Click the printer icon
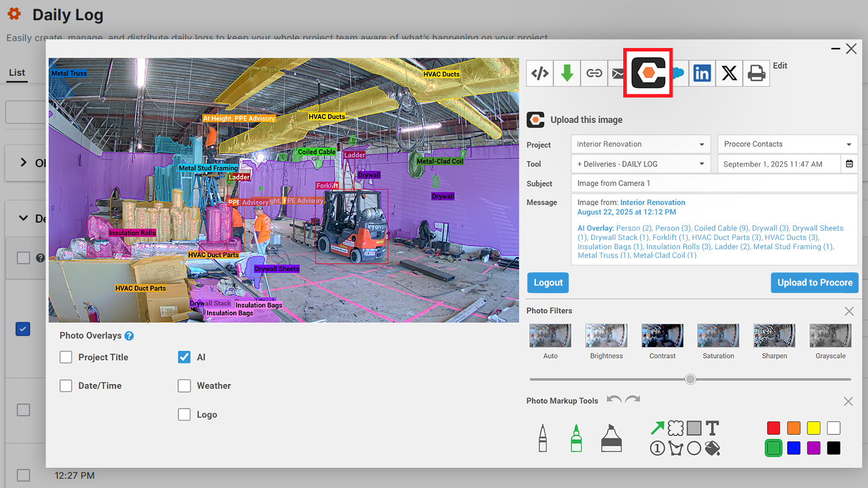 point(756,73)
